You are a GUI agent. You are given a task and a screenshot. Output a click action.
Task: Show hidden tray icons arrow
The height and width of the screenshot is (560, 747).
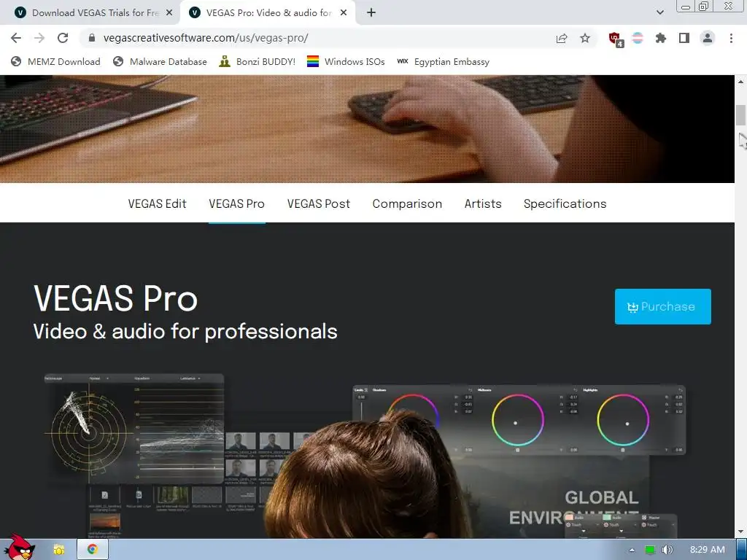click(x=632, y=550)
